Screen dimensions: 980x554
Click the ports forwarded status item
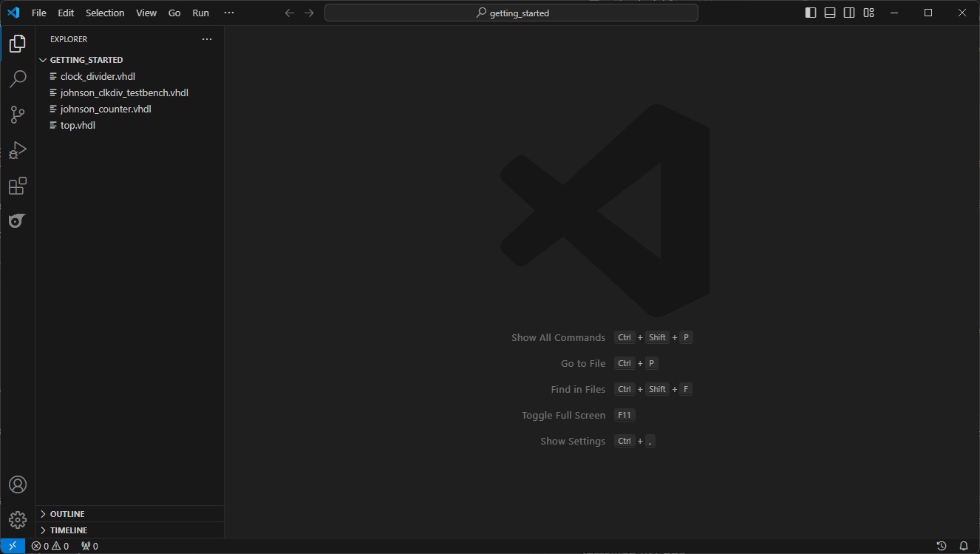click(89, 546)
